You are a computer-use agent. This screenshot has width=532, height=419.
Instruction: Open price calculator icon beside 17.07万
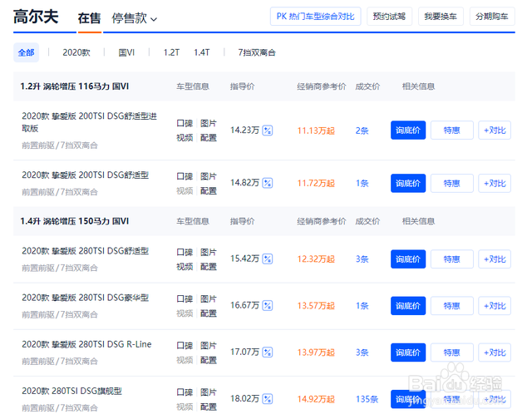268,352
